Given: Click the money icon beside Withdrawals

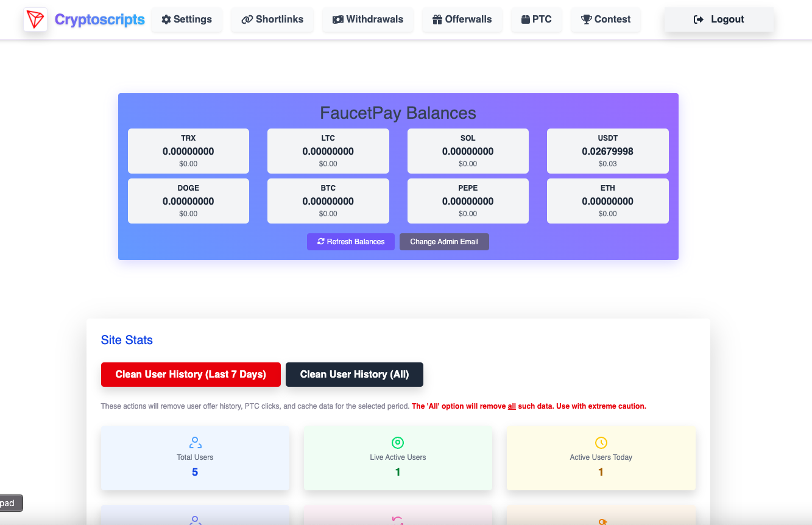Looking at the screenshot, I should (338, 19).
